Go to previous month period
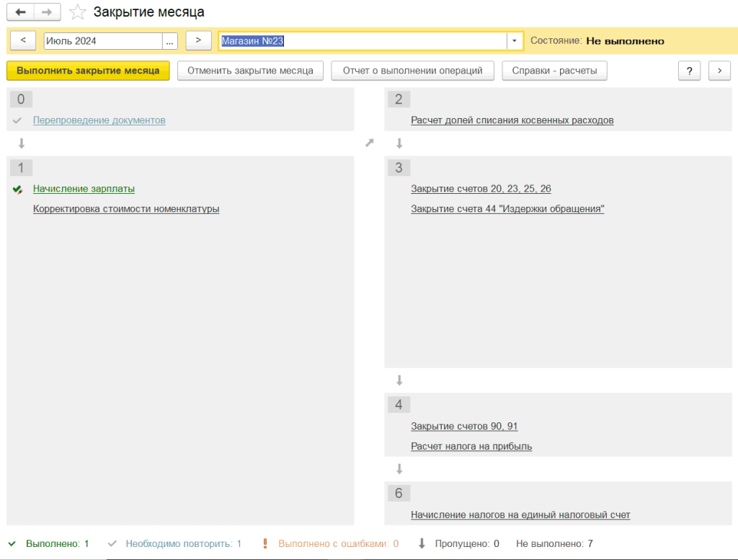 23,41
